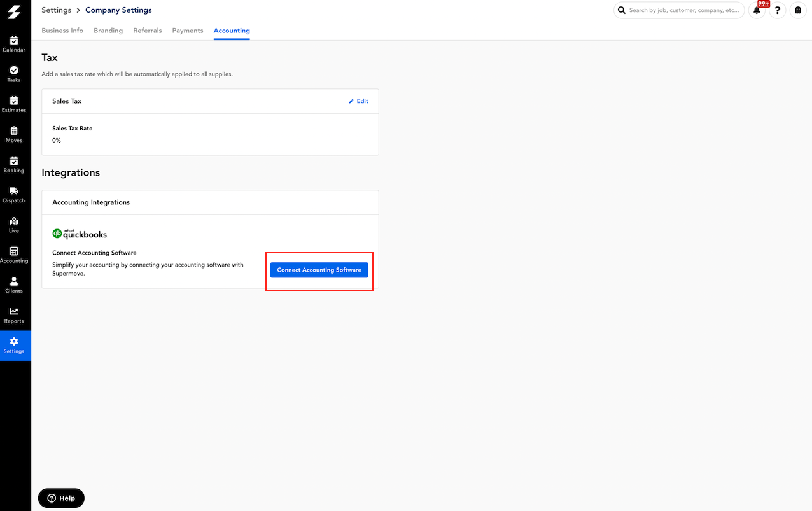
Task: Switch to the Branding tab
Action: pos(108,31)
